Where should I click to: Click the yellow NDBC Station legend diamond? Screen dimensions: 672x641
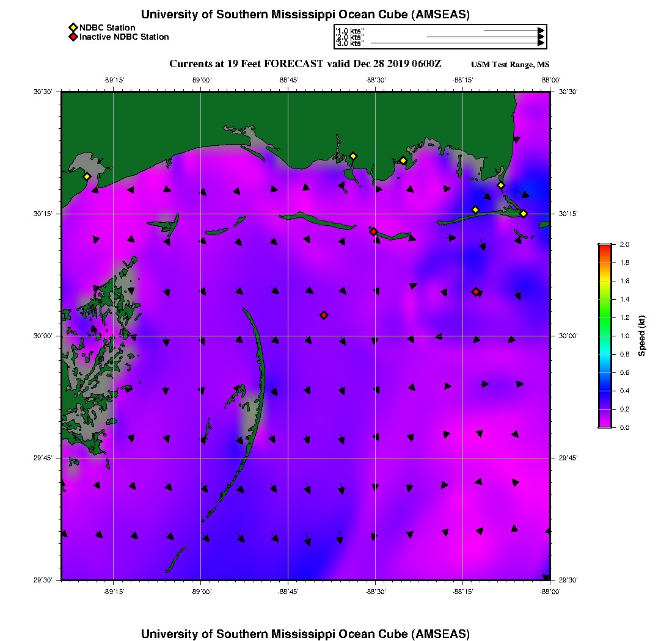tap(73, 27)
